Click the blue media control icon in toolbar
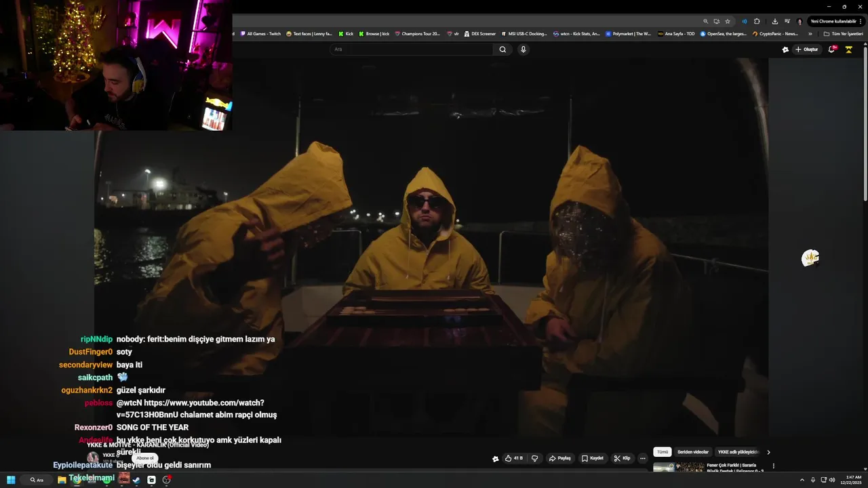 [744, 21]
